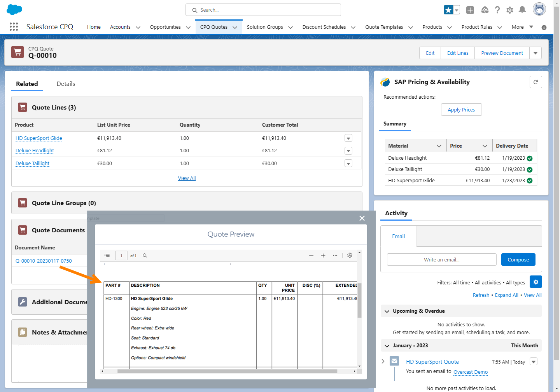Open row actions for Deluxe Headlight line

tap(348, 151)
